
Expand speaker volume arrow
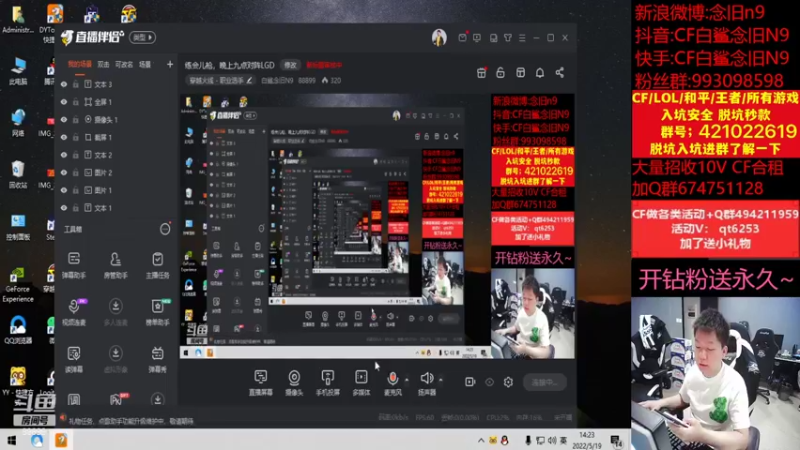point(441,380)
